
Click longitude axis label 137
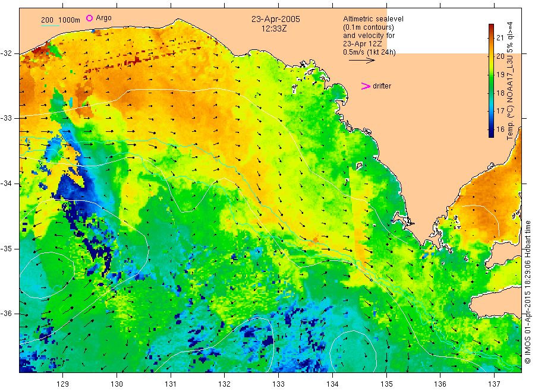point(494,384)
